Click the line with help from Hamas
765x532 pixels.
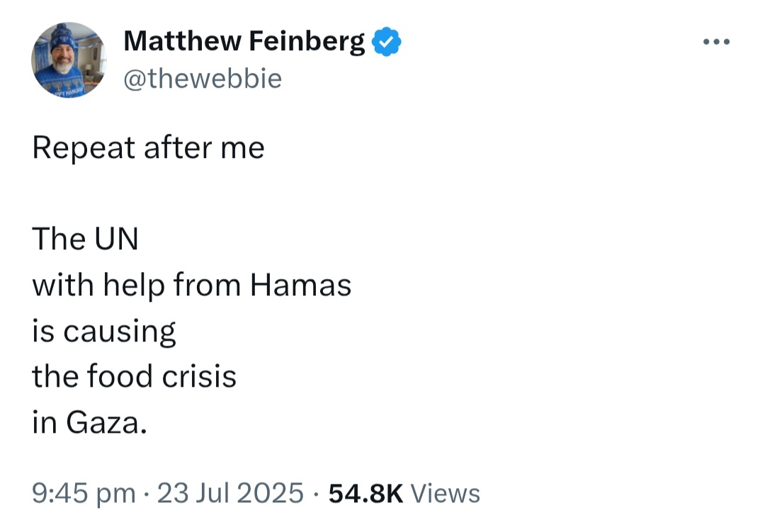(192, 285)
